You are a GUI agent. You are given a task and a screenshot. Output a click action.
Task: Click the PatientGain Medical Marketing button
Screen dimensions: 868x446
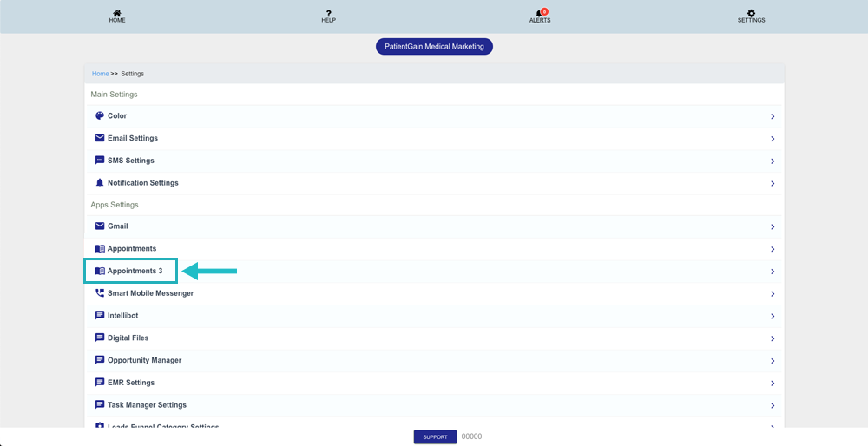point(434,47)
